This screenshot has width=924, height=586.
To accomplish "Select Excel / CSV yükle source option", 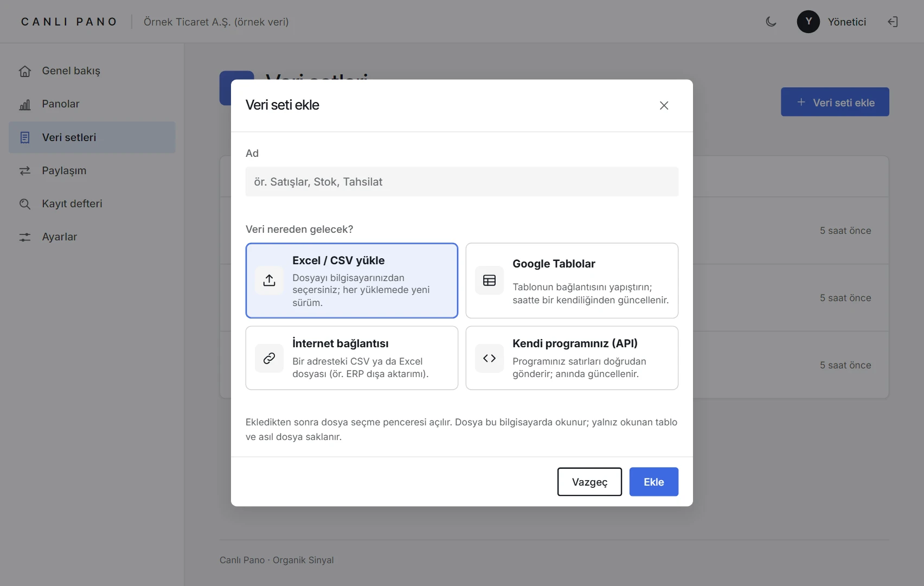I will click(x=352, y=281).
